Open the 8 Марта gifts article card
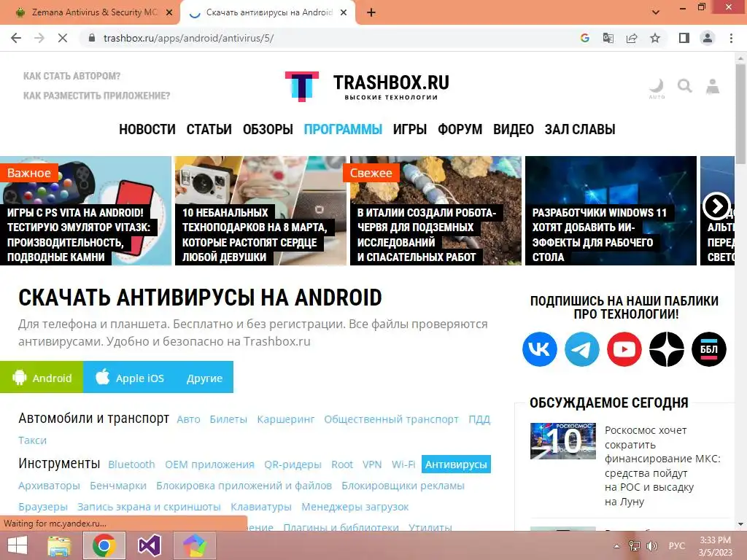This screenshot has height=560, width=747. [x=260, y=211]
